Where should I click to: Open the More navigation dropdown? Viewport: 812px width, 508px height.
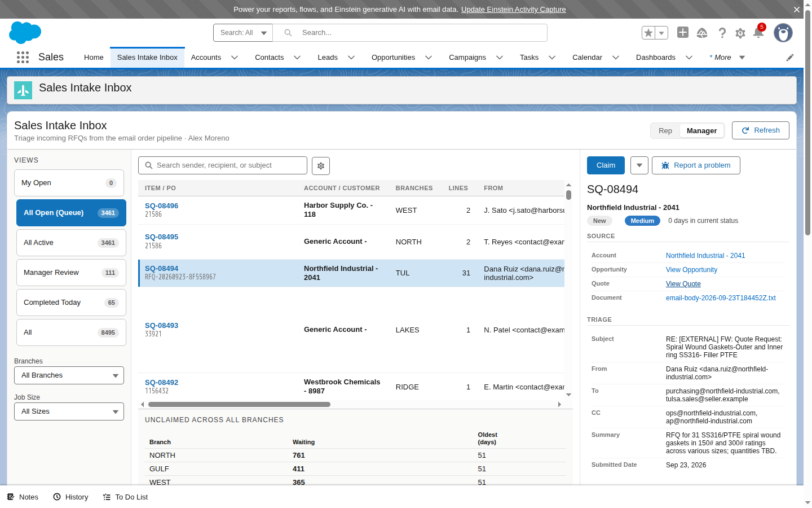727,58
